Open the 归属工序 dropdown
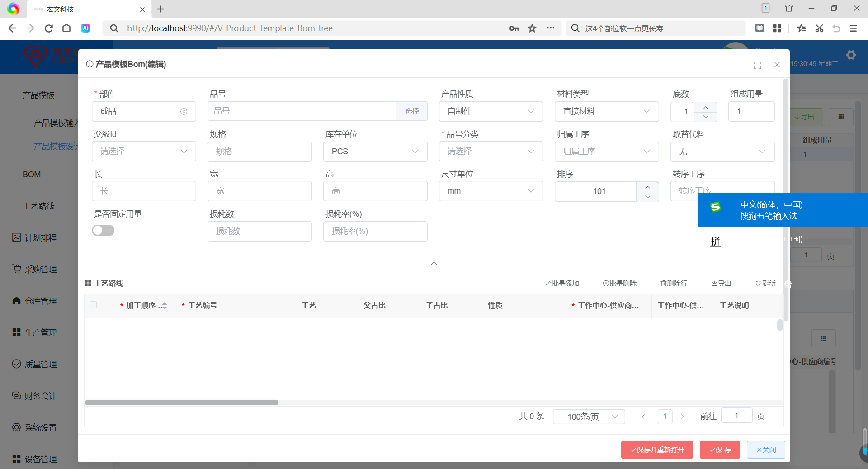Image resolution: width=868 pixels, height=469 pixels. tap(607, 152)
